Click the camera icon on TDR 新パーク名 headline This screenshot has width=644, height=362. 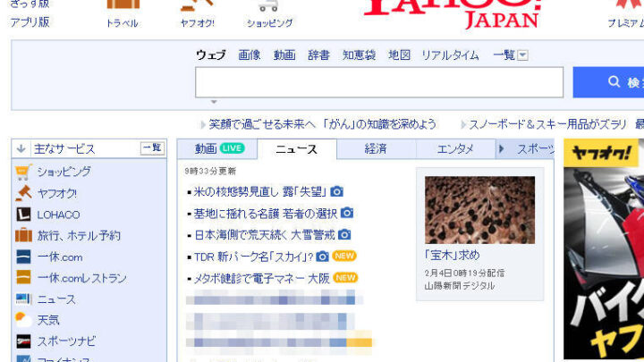(x=322, y=257)
